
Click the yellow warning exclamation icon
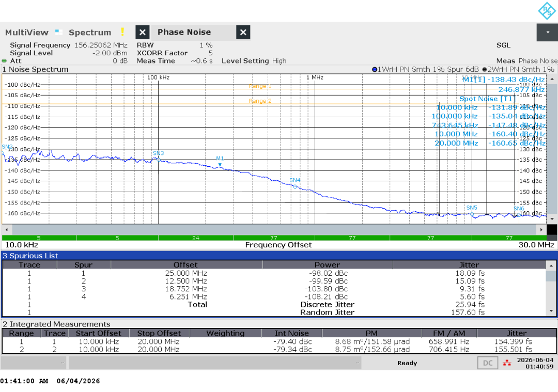(122, 32)
